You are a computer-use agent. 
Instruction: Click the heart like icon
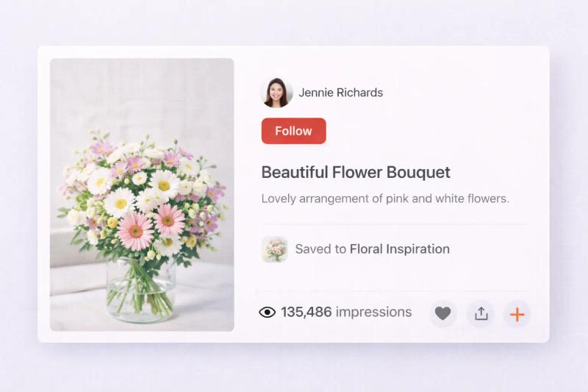pyautogui.click(x=442, y=313)
